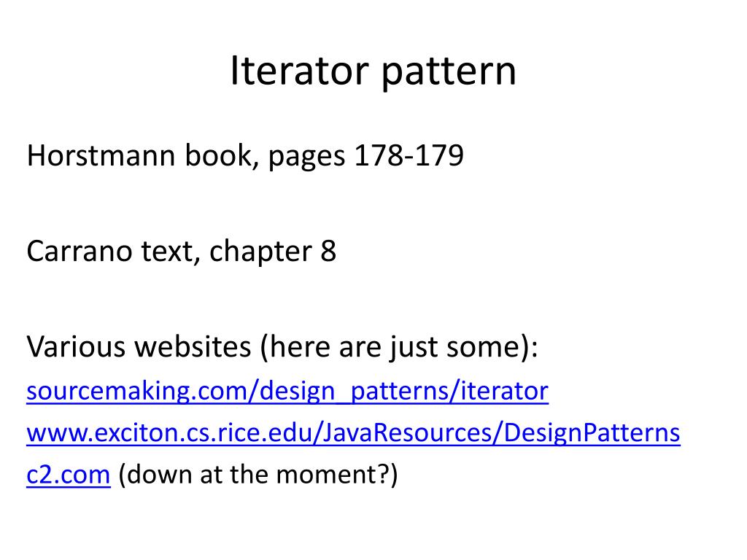The image size is (747, 560).
Task: Open the sourcemaking.com design_patterns/iterator link
Action: [x=287, y=392]
